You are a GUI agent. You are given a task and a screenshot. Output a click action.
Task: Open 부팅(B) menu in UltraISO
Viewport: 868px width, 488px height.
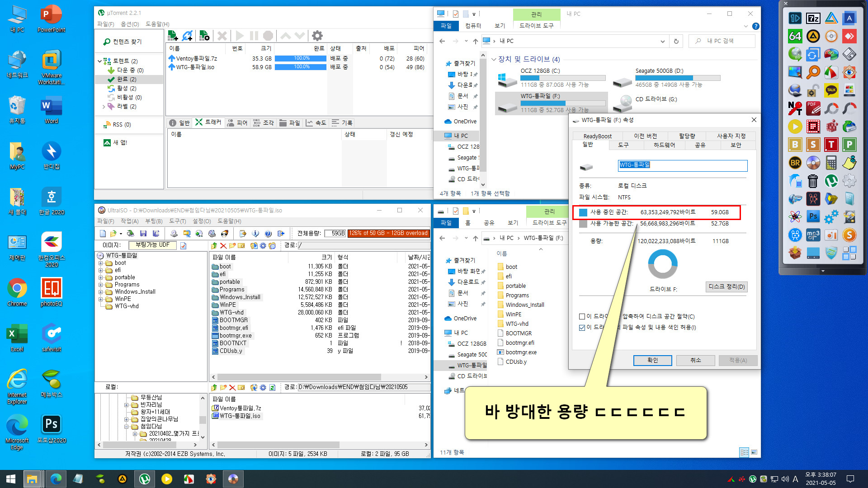154,221
